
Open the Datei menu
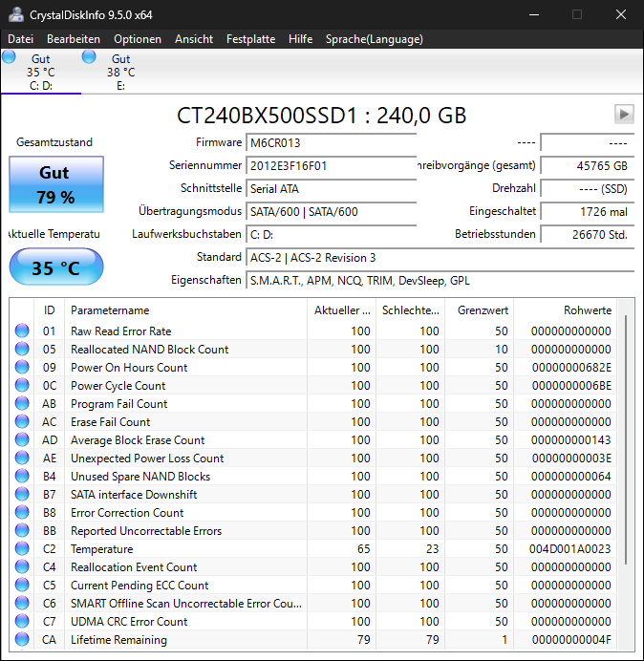(20, 39)
